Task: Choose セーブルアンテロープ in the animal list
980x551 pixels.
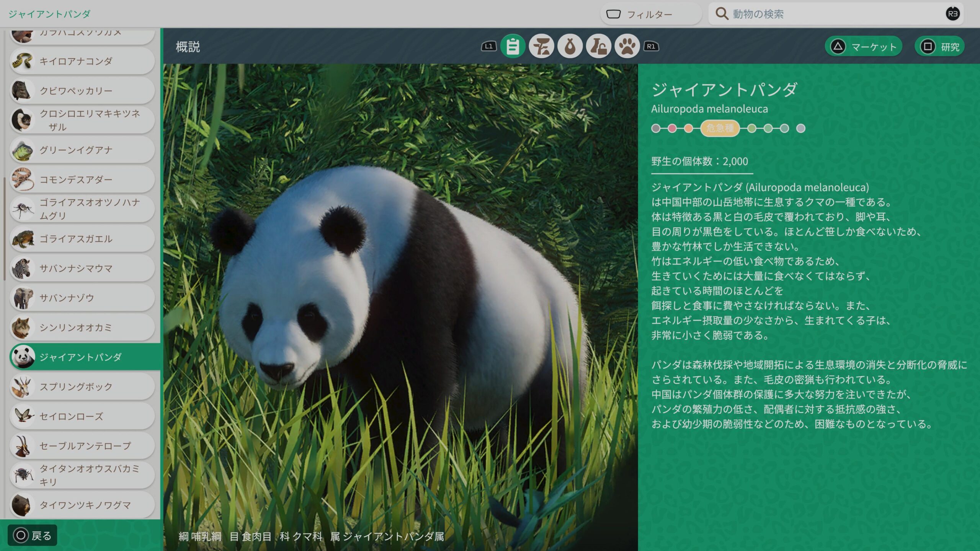Action: pos(82,446)
